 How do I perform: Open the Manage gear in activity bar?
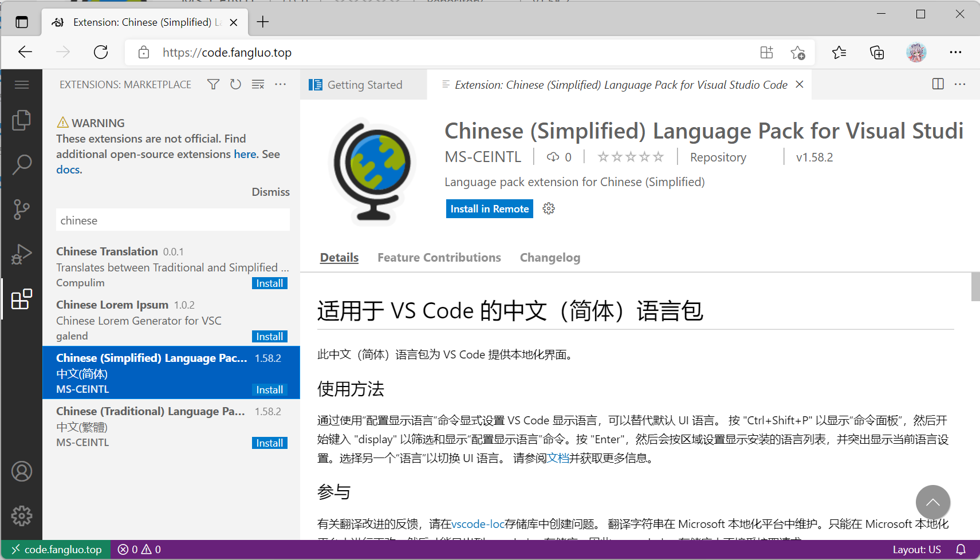[22, 516]
